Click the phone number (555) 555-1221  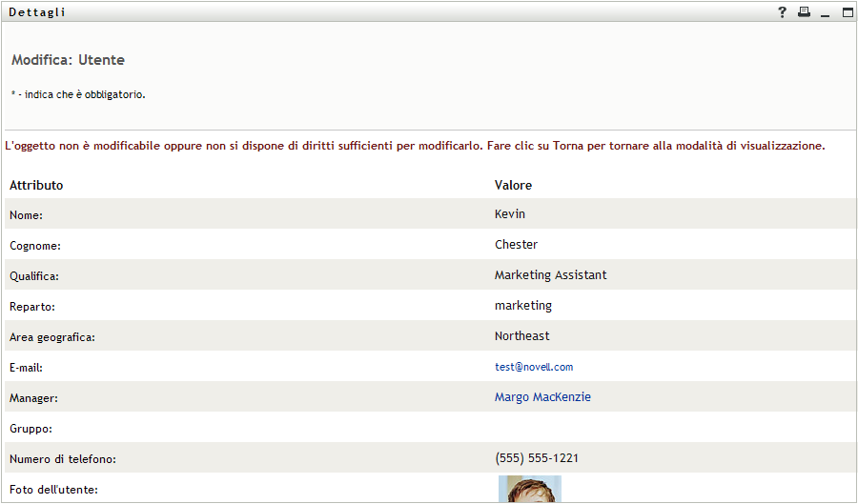pyautogui.click(x=537, y=458)
